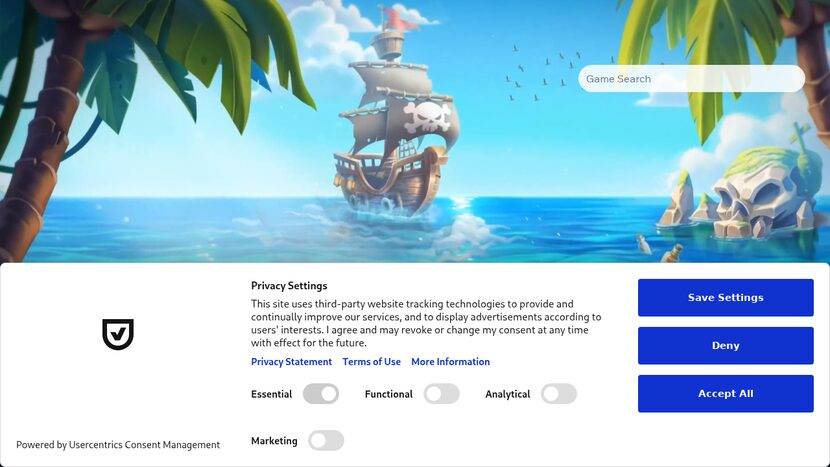This screenshot has width=830, height=467.
Task: Toggle the Essential consent switch
Action: tap(321, 394)
